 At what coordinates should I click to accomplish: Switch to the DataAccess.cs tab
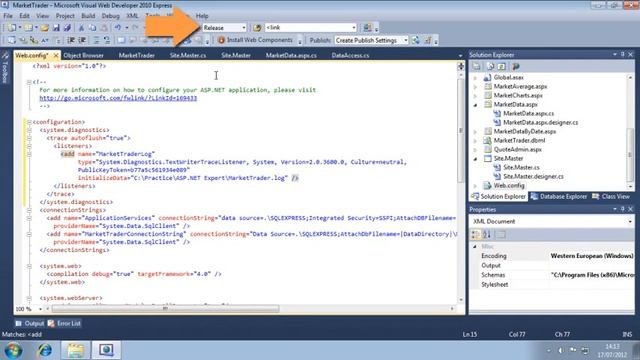[x=350, y=56]
